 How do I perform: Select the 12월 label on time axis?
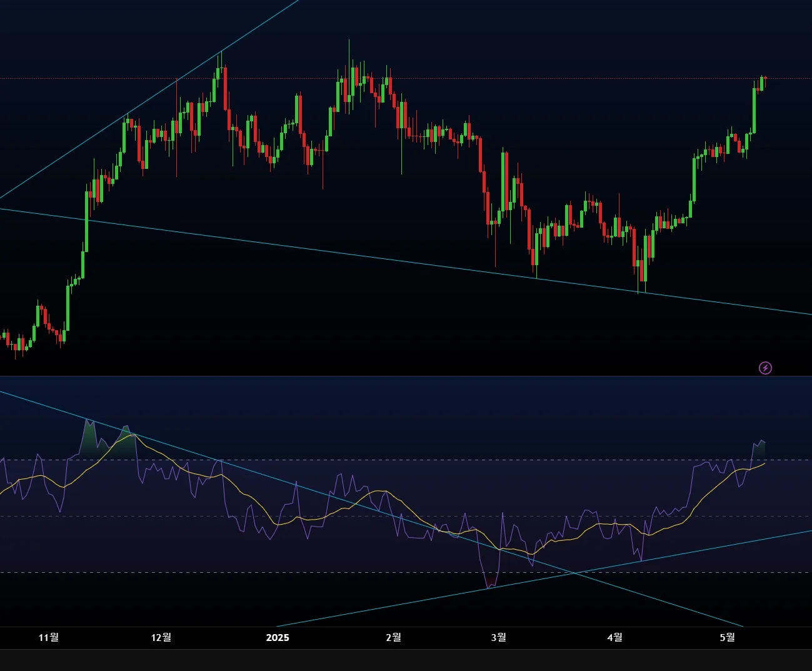pyautogui.click(x=161, y=637)
